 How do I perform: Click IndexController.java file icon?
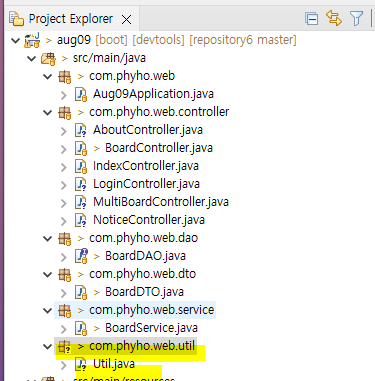pyautogui.click(x=81, y=166)
